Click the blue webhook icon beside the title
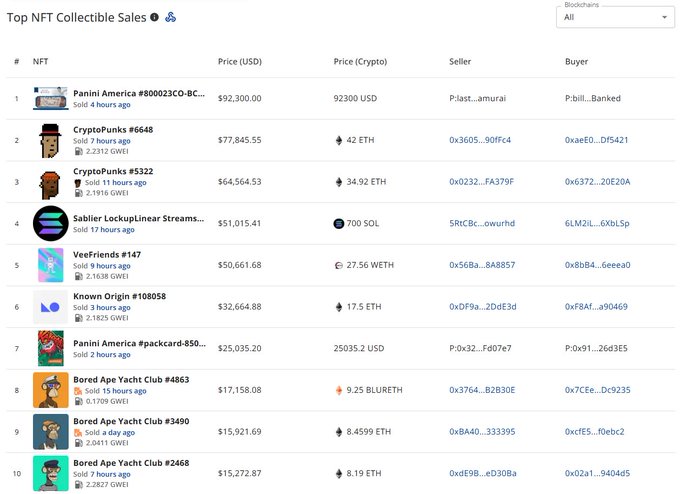The height and width of the screenshot is (494, 680). 170,17
